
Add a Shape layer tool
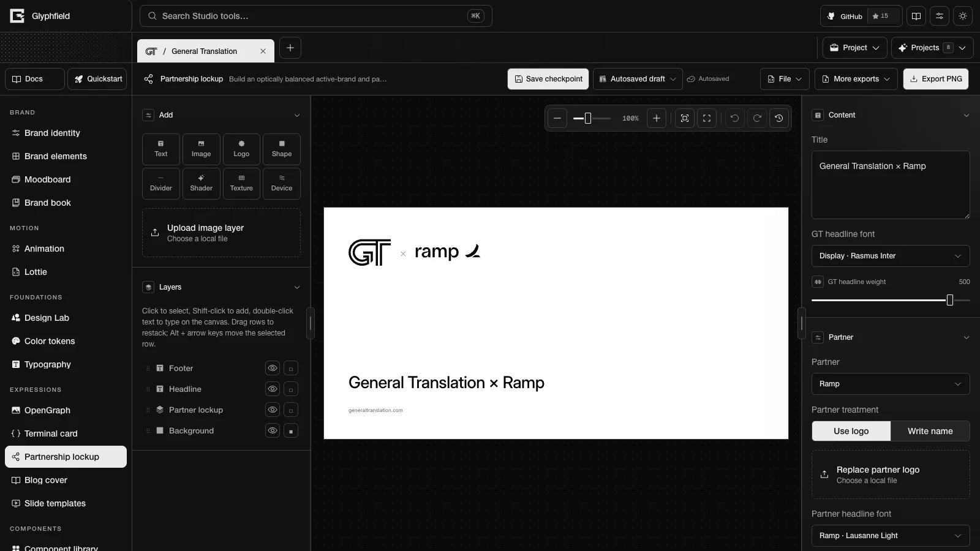282,149
